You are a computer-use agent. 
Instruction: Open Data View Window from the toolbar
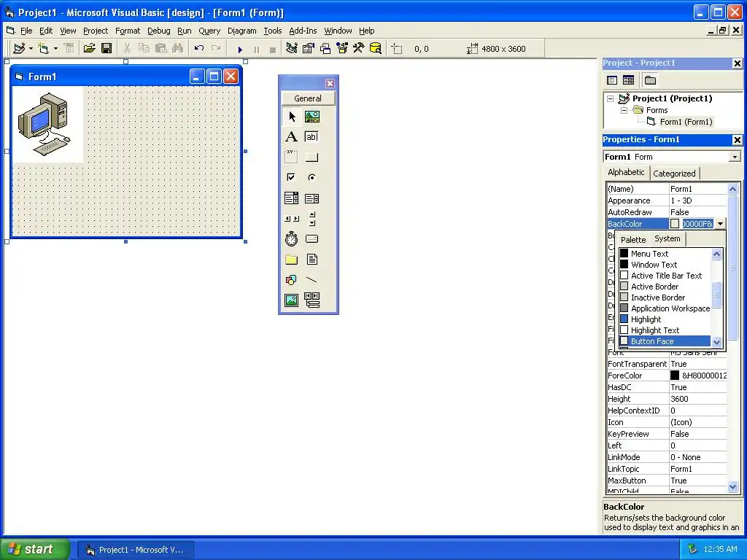(376, 49)
